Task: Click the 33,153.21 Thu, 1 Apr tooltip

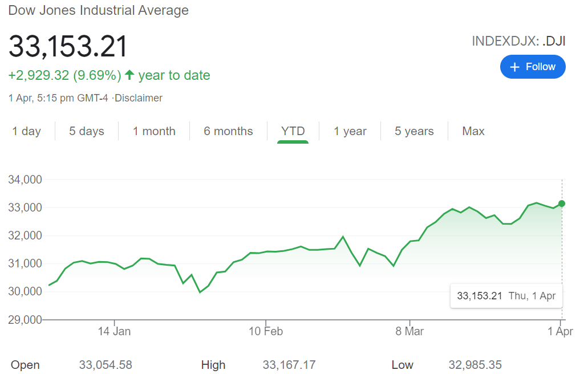Action: click(x=506, y=296)
